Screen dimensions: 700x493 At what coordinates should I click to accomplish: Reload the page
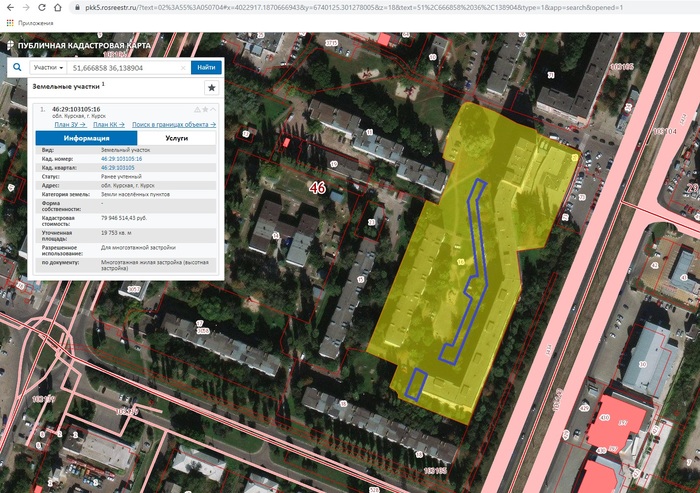43,7
